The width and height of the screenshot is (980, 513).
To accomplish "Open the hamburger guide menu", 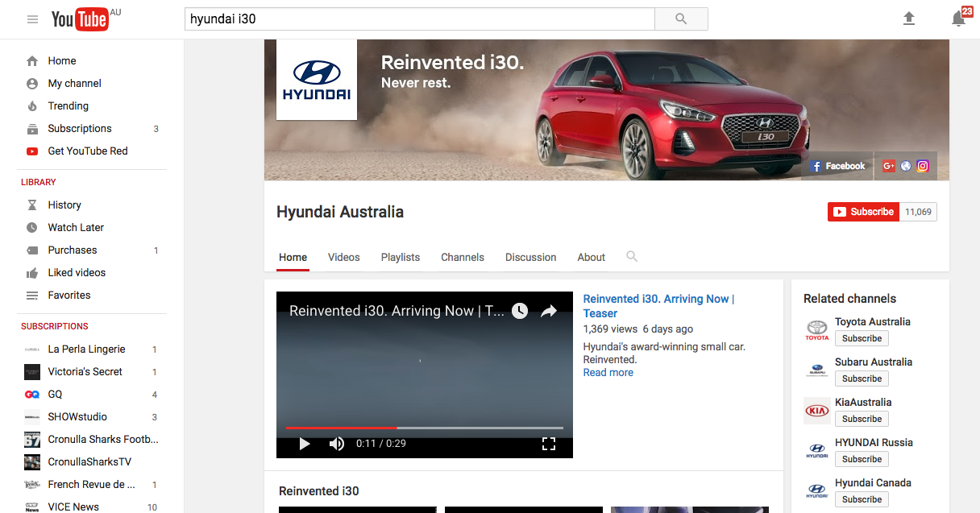I will point(32,19).
